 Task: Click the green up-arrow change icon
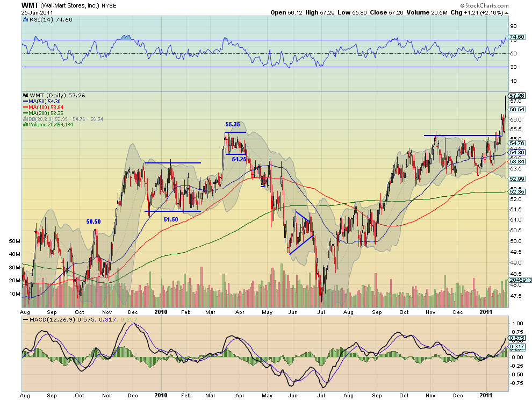tap(507, 13)
